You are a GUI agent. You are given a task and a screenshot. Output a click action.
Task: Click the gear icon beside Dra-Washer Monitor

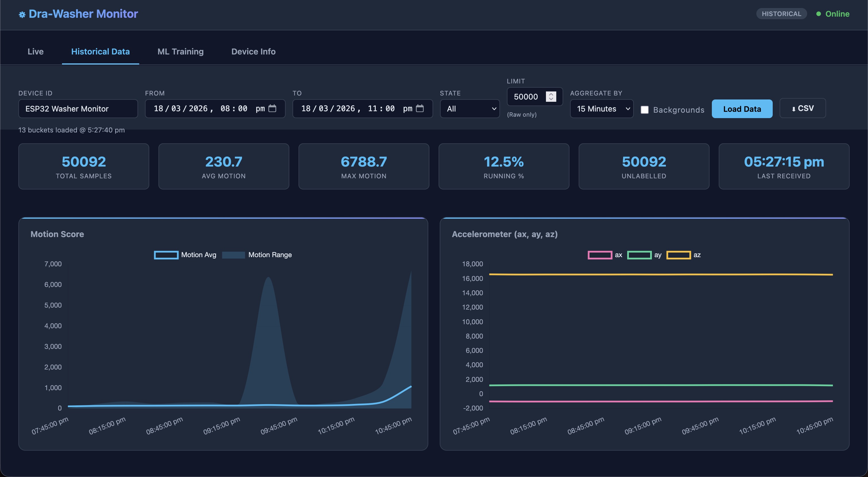tap(22, 14)
